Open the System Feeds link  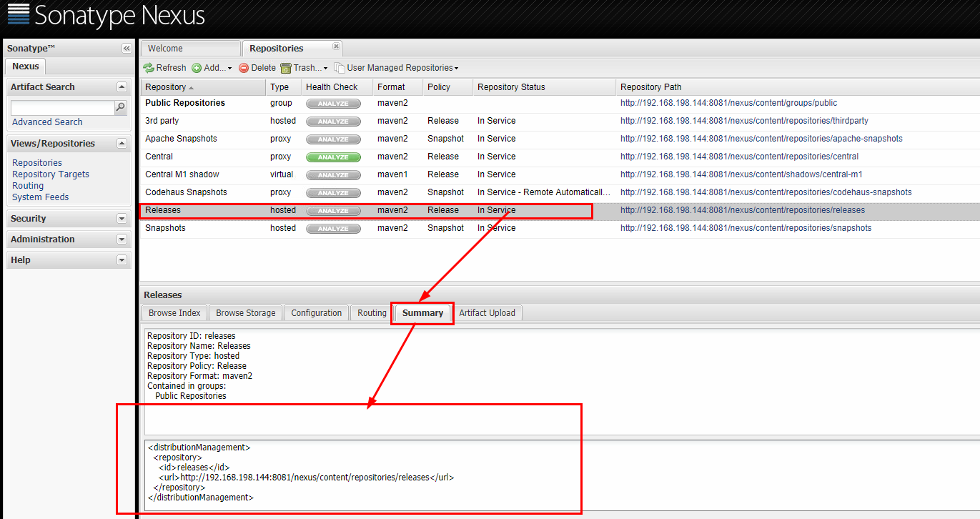click(x=41, y=197)
